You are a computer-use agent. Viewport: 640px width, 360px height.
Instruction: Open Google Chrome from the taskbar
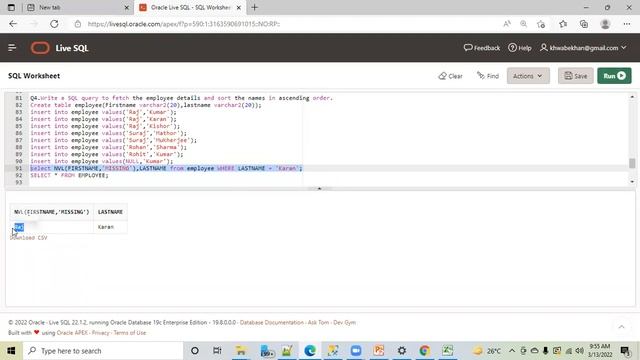424,351
